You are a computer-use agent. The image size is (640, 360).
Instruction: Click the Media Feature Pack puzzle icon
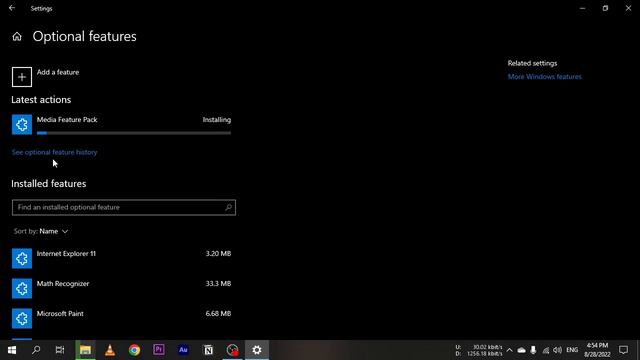(22, 124)
